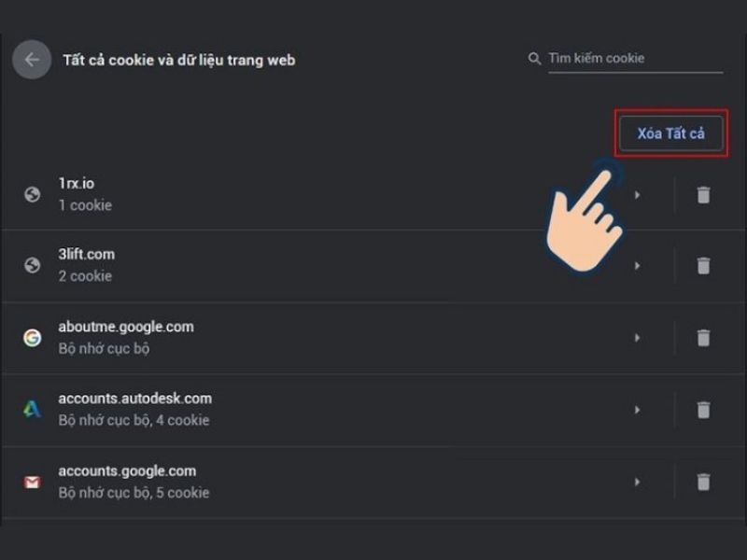
Task: Expand the aboutme.google.com row
Action: click(639, 337)
